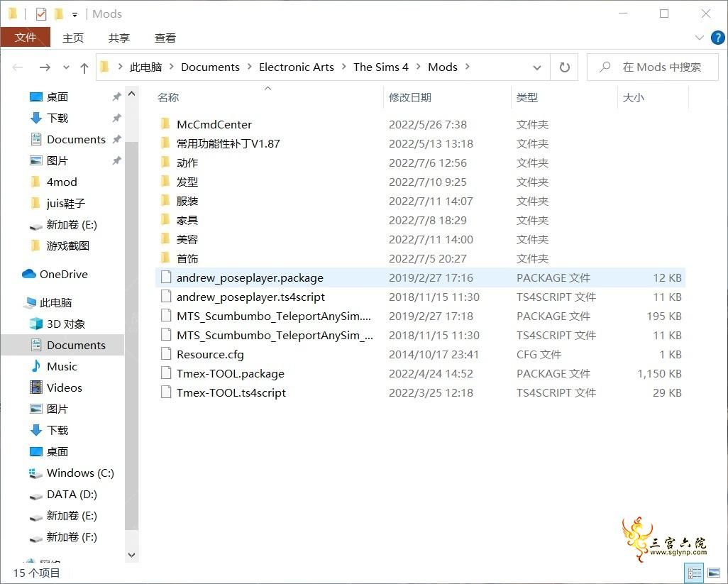This screenshot has height=584, width=728.
Task: Select 此电脑 in navigation pane
Action: coord(55,303)
